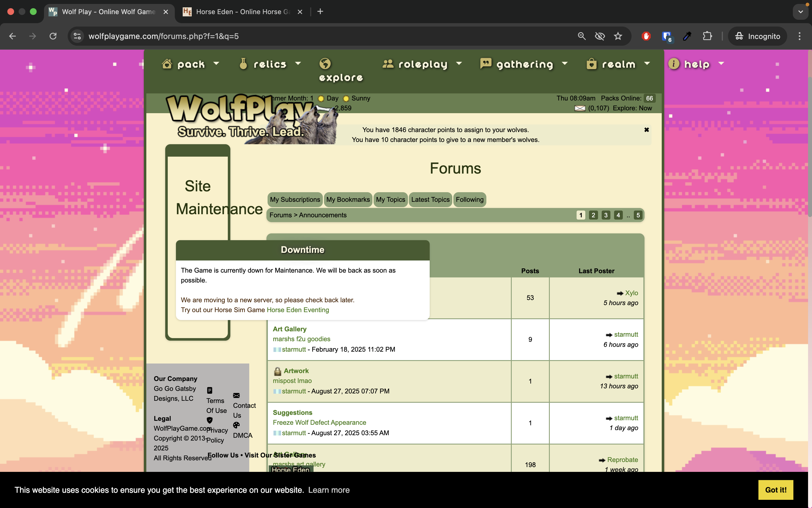Screen dimensions: 812x508
Task: Open mispost lmao topic
Action: pos(292,381)
